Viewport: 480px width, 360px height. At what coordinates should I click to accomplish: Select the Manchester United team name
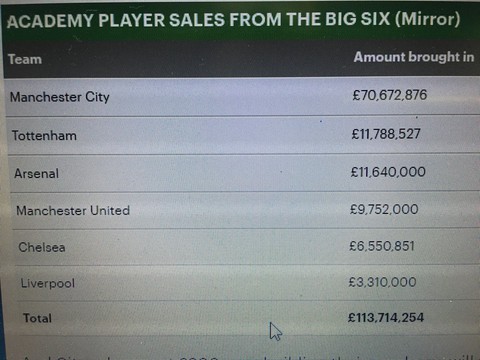tap(73, 210)
